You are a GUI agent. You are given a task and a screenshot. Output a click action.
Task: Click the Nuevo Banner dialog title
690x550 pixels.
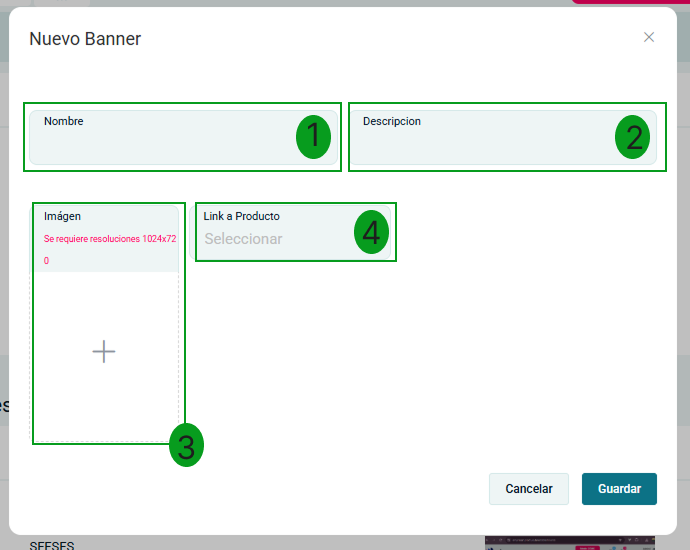click(x=85, y=39)
